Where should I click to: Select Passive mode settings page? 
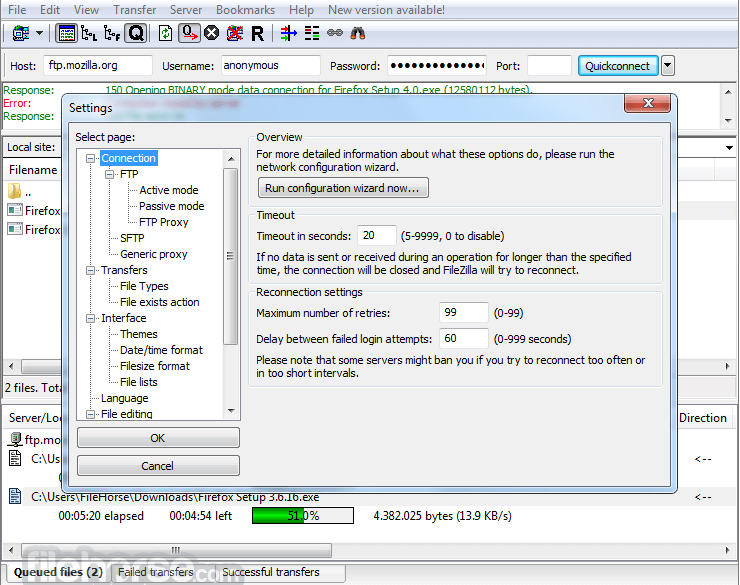point(171,206)
